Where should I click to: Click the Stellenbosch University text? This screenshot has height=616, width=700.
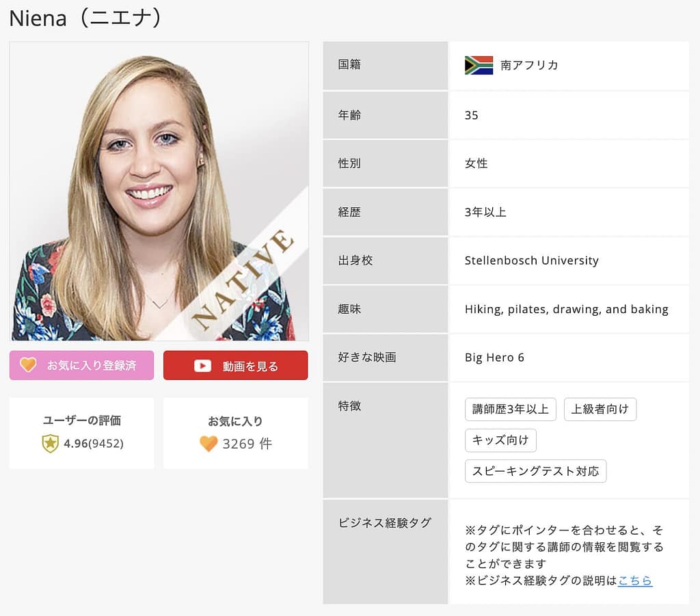pos(531,260)
